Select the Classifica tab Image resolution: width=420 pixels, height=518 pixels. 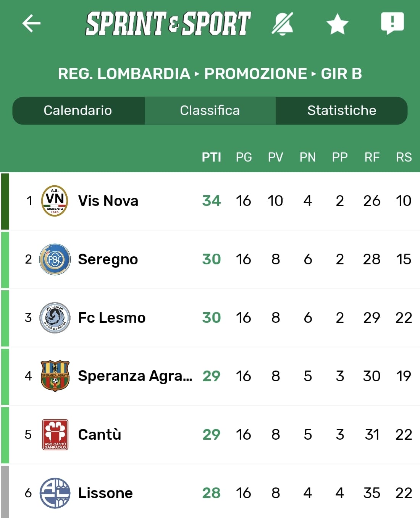coord(210,110)
